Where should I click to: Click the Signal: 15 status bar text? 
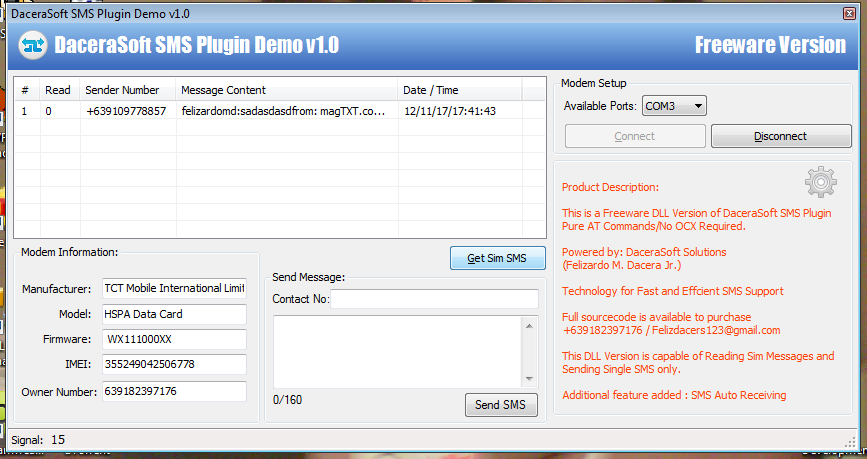38,440
